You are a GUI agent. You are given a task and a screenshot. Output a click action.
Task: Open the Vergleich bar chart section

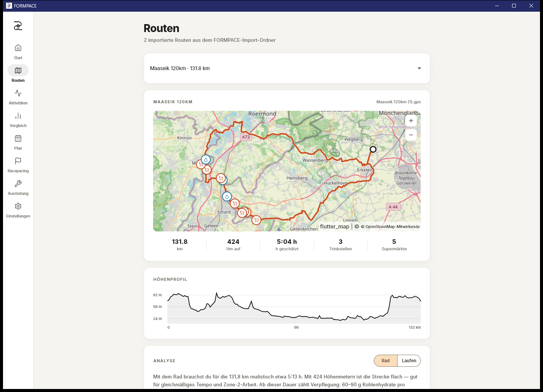(18, 119)
